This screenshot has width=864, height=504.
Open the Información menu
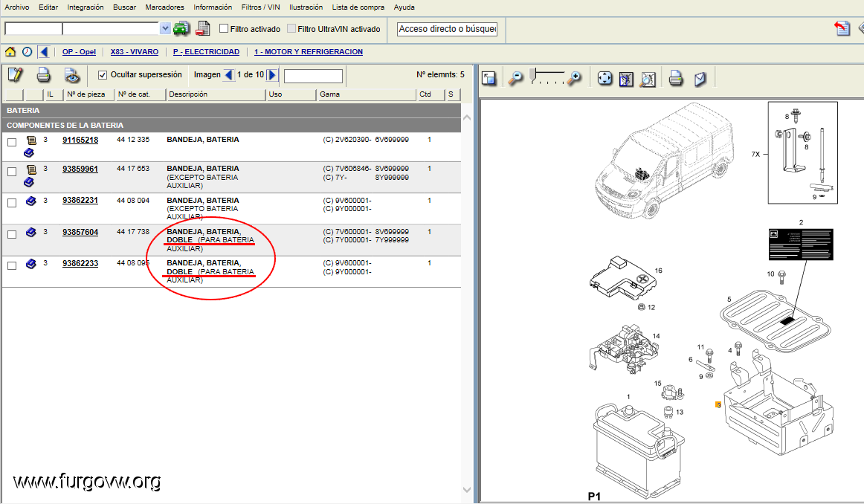click(213, 7)
